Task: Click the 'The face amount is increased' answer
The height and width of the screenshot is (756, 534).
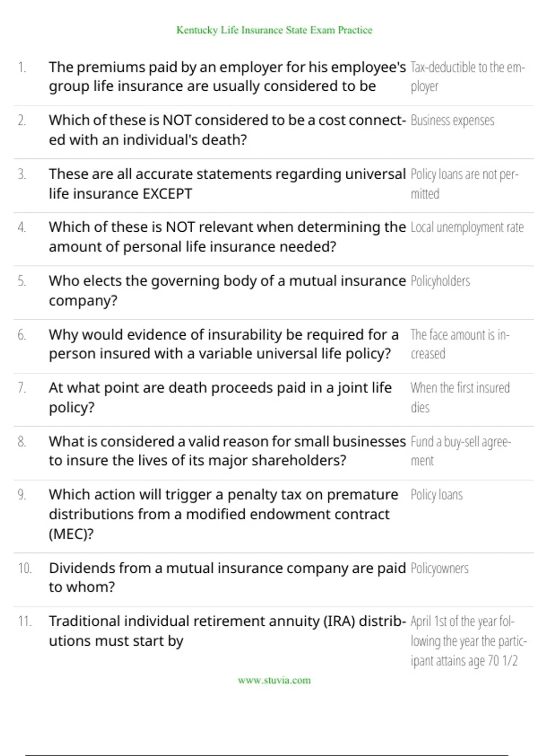Action: (x=460, y=344)
